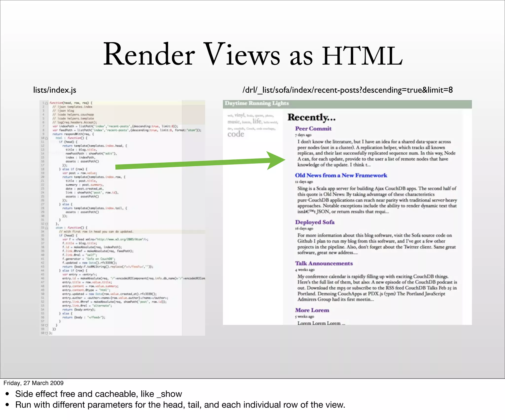The height and width of the screenshot is (420, 505).
Task: Select the 'vinyl' tag in tag cloud
Action: click(x=240, y=115)
